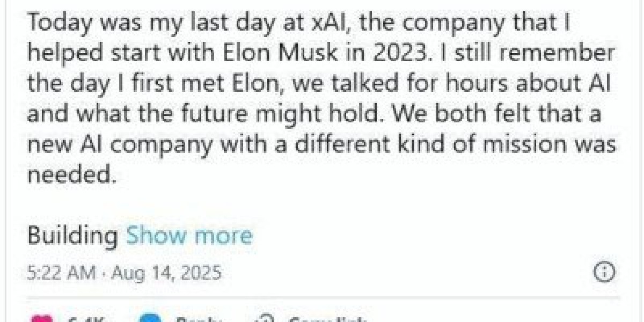This screenshot has height=322, width=644.
Task: Click the word "needed." ending the paragraph
Action: click(x=71, y=176)
